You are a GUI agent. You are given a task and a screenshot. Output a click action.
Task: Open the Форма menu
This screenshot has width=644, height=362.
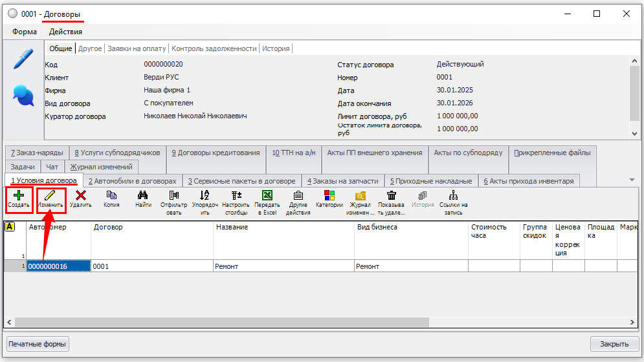25,32
